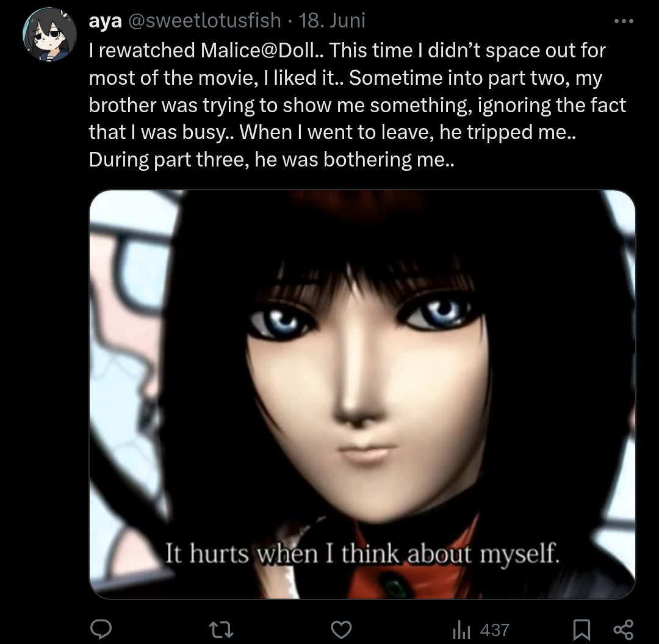Open aya's profile avatar picture

coord(49,34)
